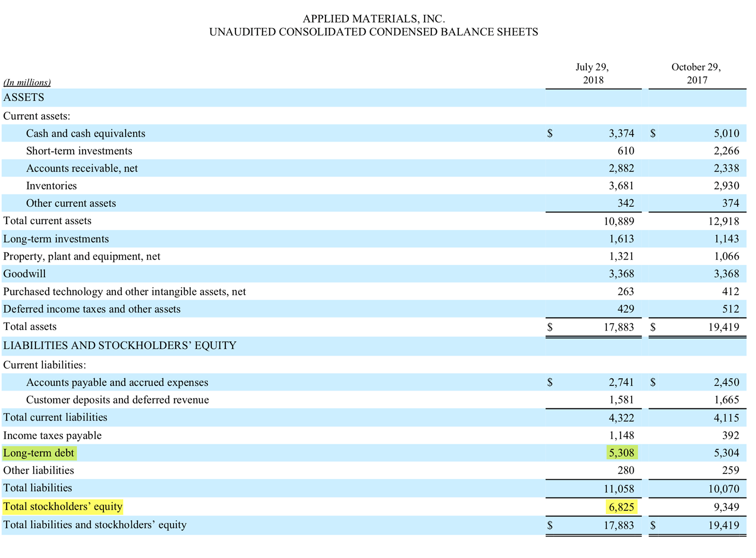Select the Goodwill line item
The height and width of the screenshot is (558, 756).
[x=24, y=274]
